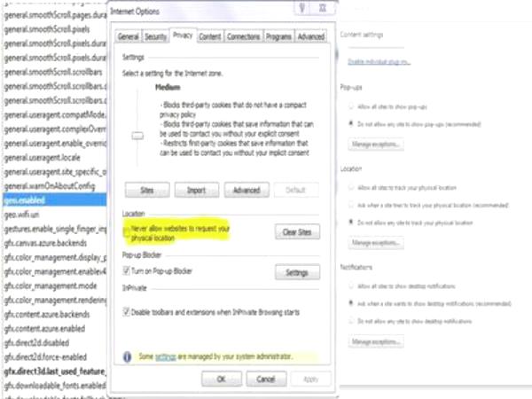Select Ask when a site tries to track location
The width and height of the screenshot is (532, 399).
[x=351, y=205]
